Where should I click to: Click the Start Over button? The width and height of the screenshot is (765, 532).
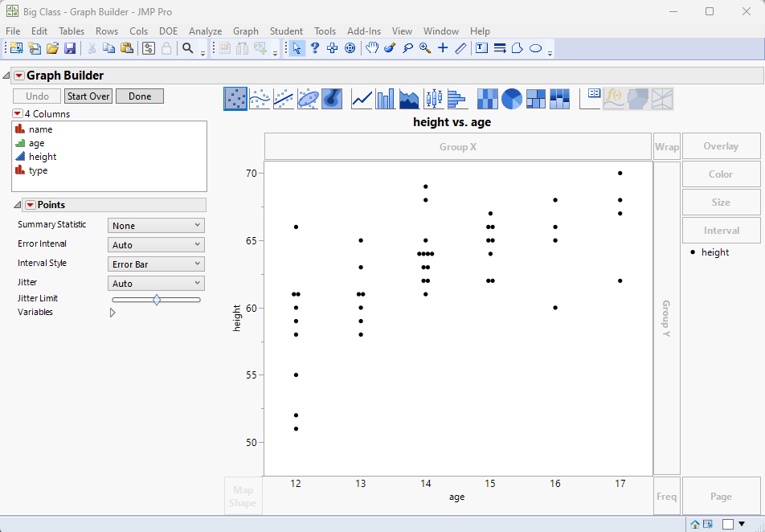point(88,96)
